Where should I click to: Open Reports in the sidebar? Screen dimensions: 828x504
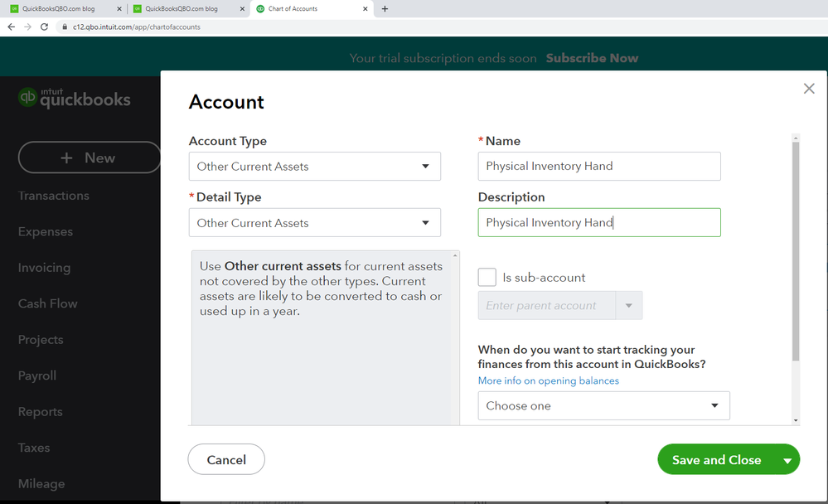pyautogui.click(x=40, y=411)
